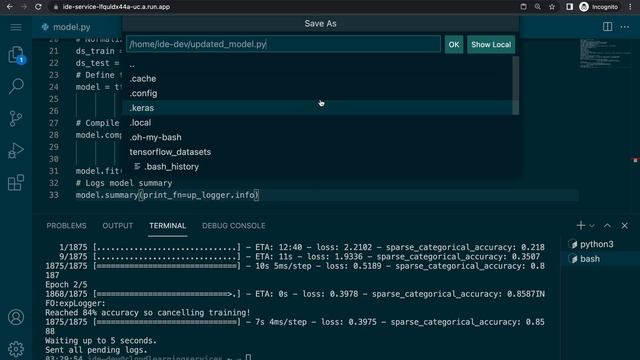The height and width of the screenshot is (360, 640).
Task: Click 'Reached 84% accuracy' terminal line
Action: tap(148, 313)
